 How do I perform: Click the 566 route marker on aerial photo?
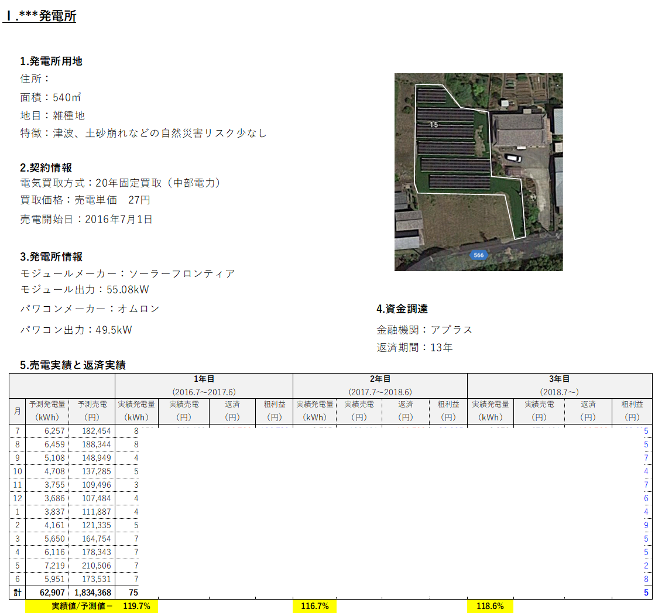pyautogui.click(x=478, y=255)
